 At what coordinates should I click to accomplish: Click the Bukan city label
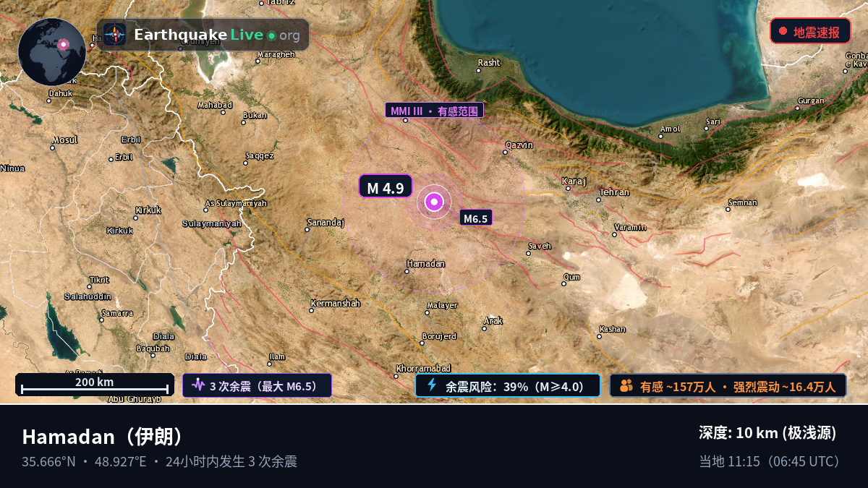tap(255, 115)
